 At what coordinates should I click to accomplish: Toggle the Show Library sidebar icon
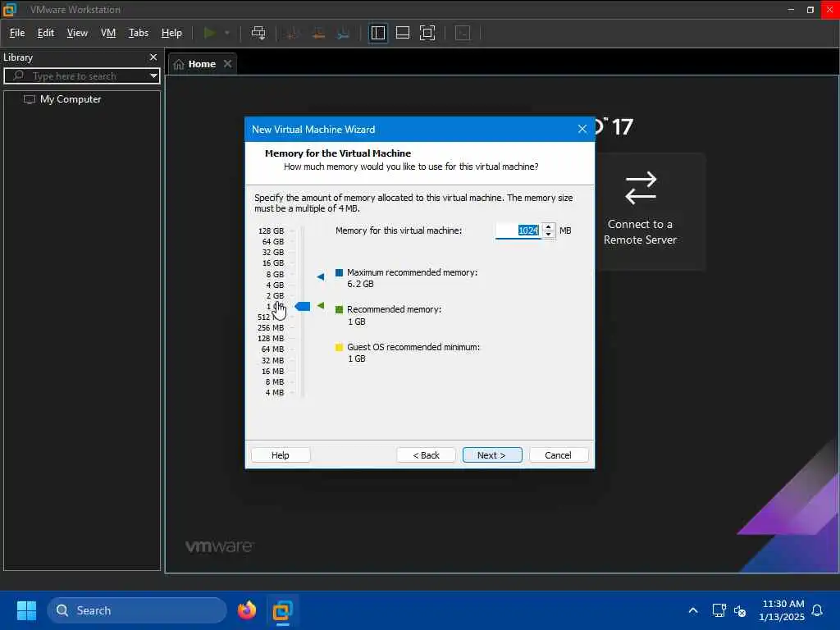[x=378, y=33]
